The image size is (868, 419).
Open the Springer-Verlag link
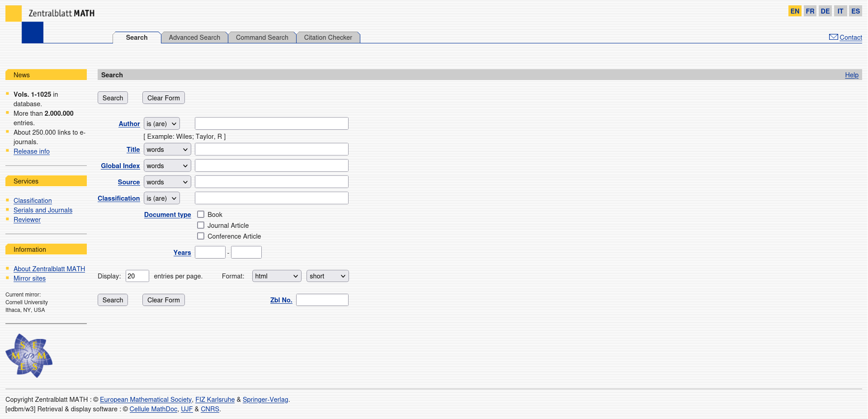click(x=265, y=400)
